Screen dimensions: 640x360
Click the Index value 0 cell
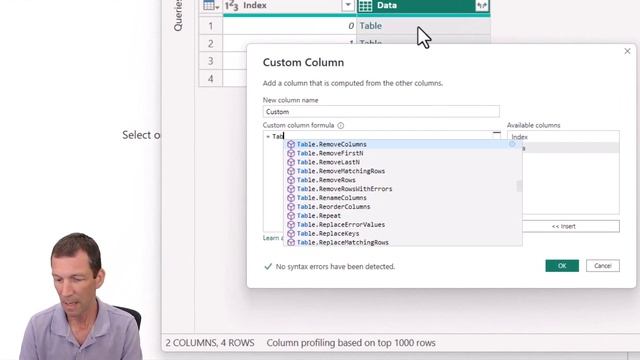[290, 26]
